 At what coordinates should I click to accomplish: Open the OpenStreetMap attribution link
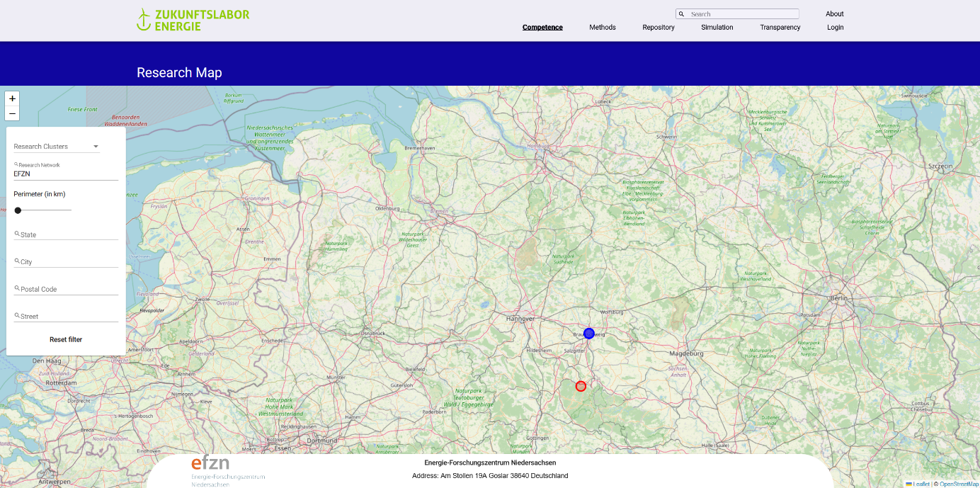pos(959,484)
